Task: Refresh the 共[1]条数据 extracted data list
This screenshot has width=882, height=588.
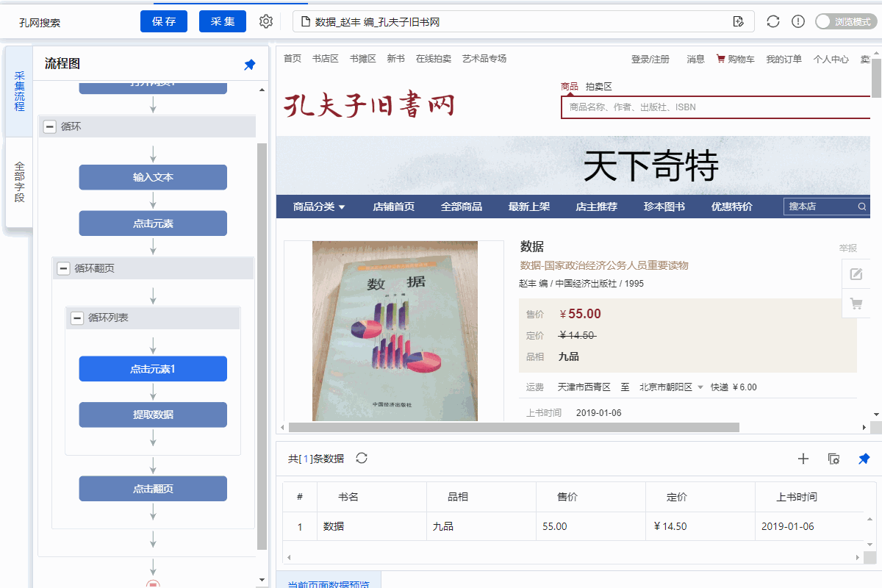Action: 362,458
